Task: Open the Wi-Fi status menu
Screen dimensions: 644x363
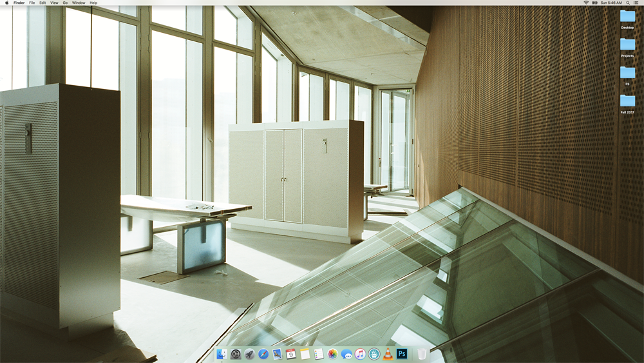Action: click(x=586, y=3)
